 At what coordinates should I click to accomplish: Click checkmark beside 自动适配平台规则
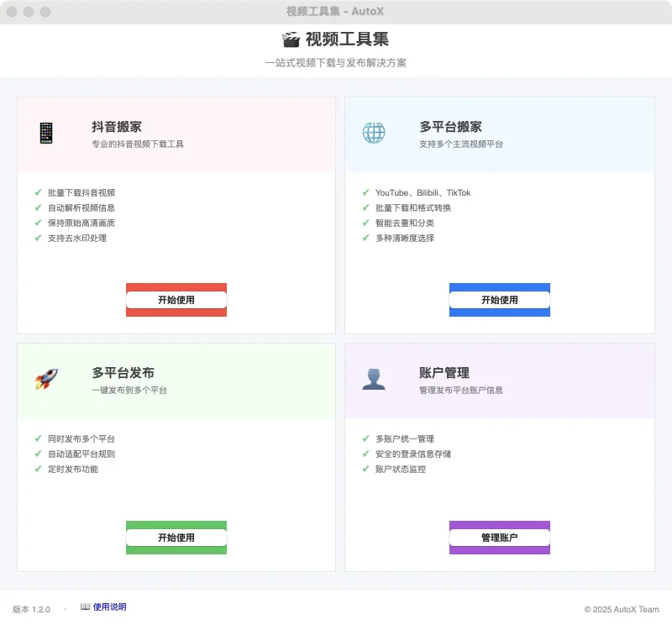pos(38,454)
